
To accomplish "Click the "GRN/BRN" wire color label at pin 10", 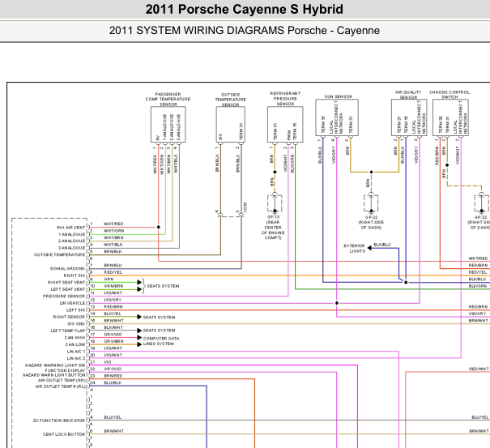I will pos(113,286).
